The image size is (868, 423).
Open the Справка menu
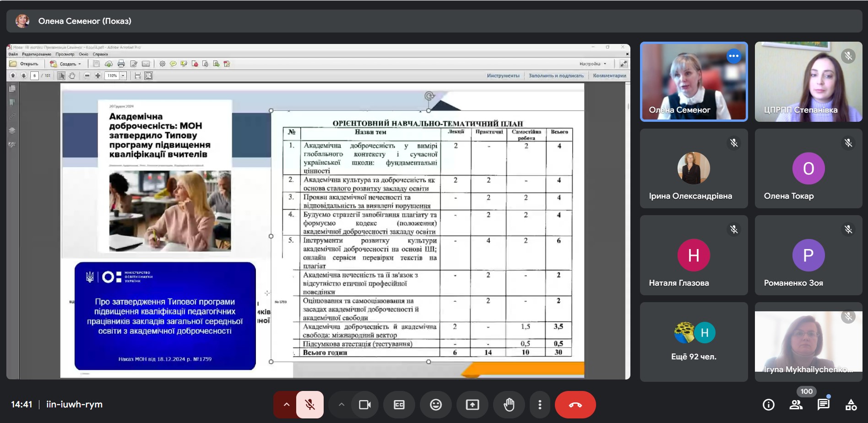click(x=100, y=54)
